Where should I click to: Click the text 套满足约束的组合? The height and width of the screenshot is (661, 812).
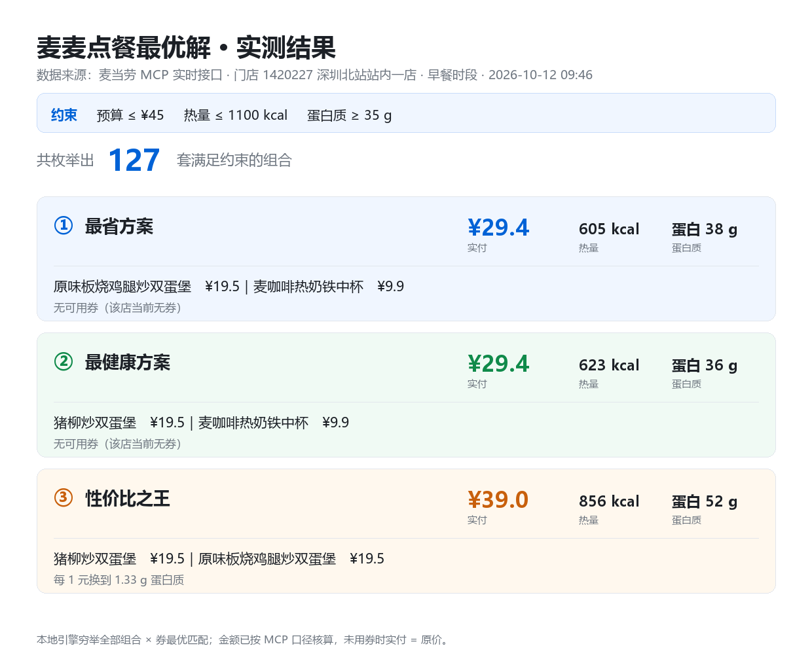tap(234, 160)
